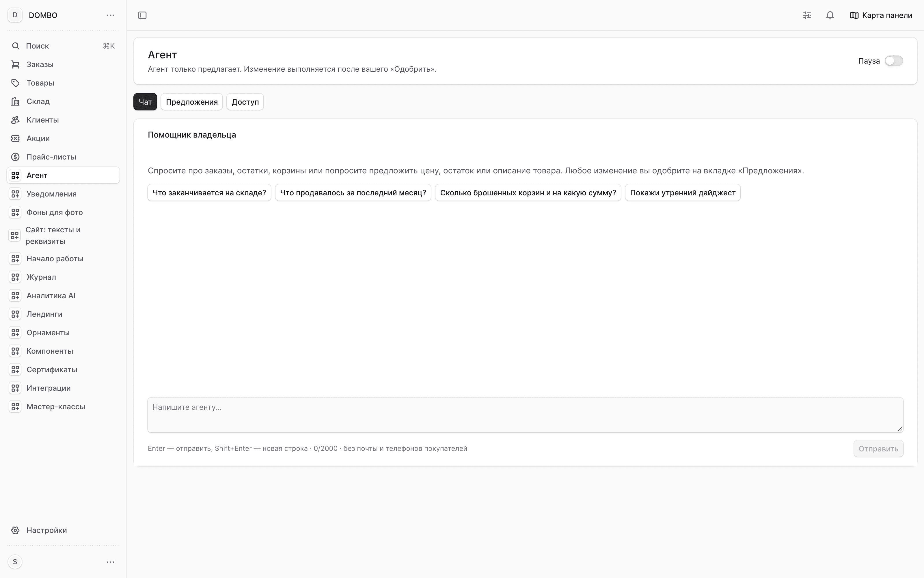Open Склад via the building icon
This screenshot has height=578, width=924.
click(x=15, y=101)
